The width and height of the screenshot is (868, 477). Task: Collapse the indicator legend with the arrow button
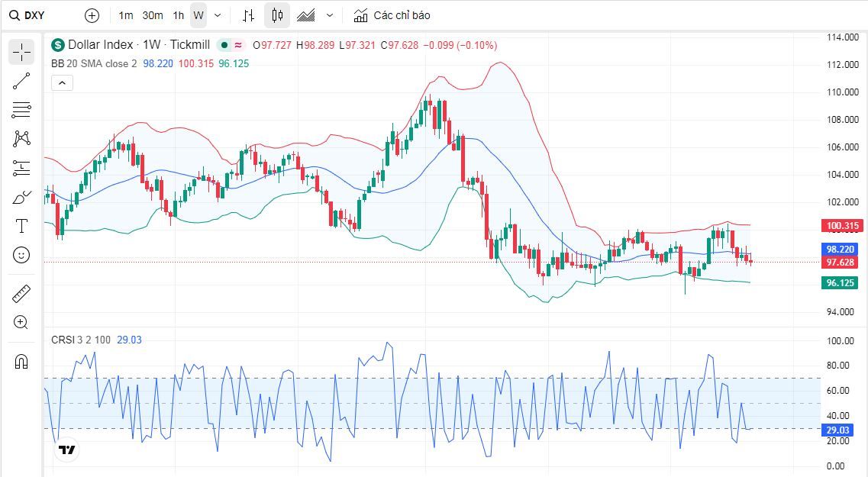pyautogui.click(x=62, y=83)
